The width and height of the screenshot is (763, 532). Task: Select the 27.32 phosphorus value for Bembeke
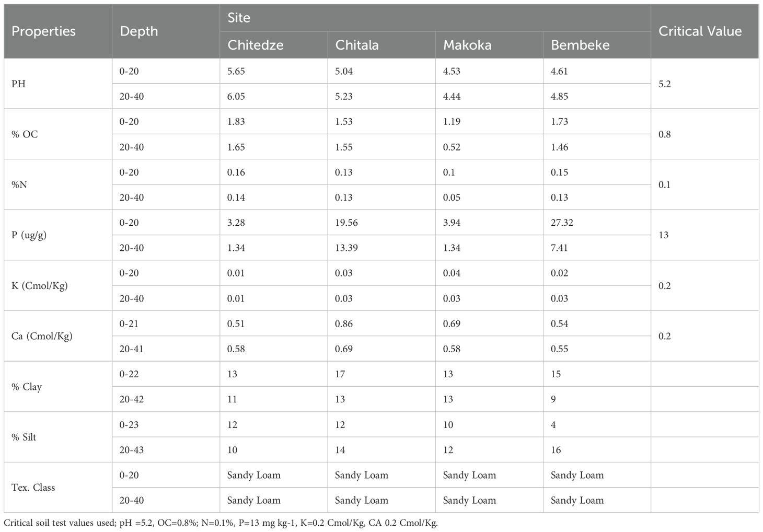pyautogui.click(x=562, y=223)
